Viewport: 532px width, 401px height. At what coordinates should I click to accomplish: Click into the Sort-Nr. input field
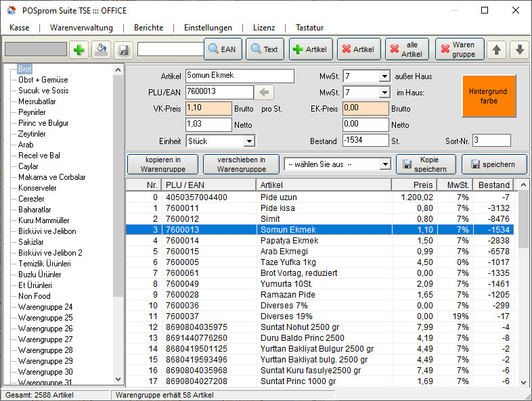click(x=491, y=141)
